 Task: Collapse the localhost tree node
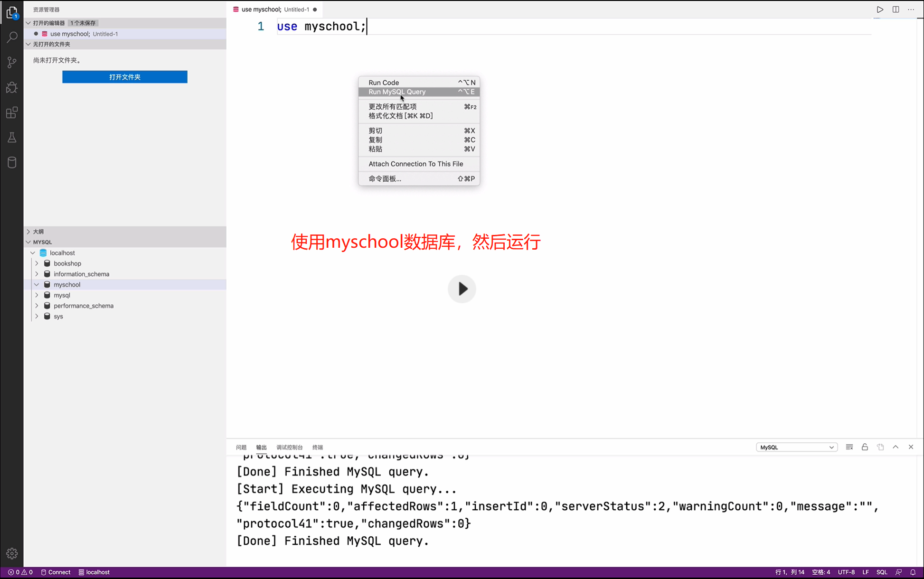tap(33, 253)
